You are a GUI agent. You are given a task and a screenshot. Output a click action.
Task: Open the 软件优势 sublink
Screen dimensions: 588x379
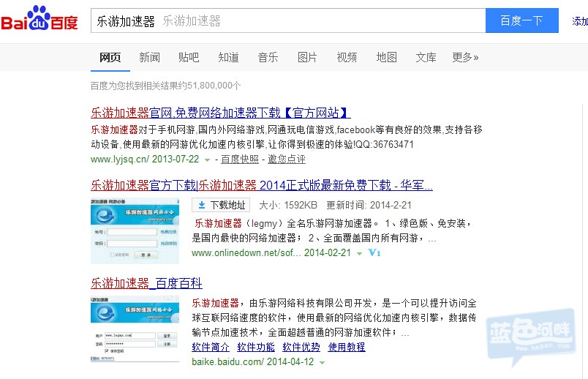pyautogui.click(x=301, y=347)
